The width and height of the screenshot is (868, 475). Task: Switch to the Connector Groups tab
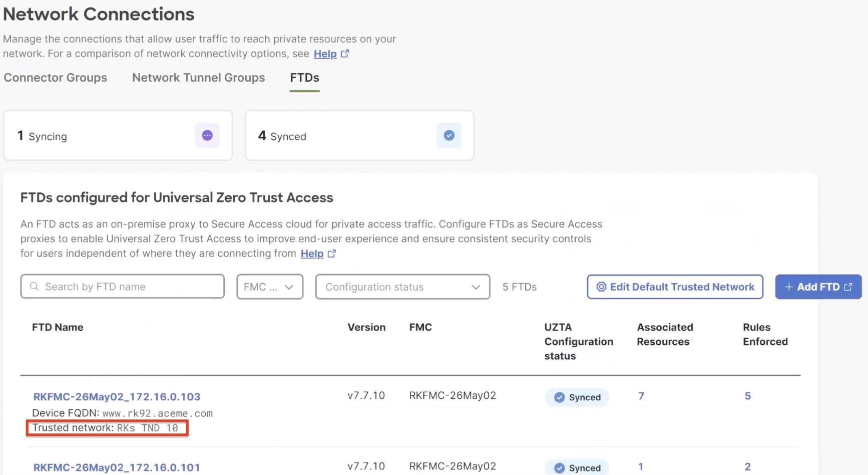click(x=55, y=78)
